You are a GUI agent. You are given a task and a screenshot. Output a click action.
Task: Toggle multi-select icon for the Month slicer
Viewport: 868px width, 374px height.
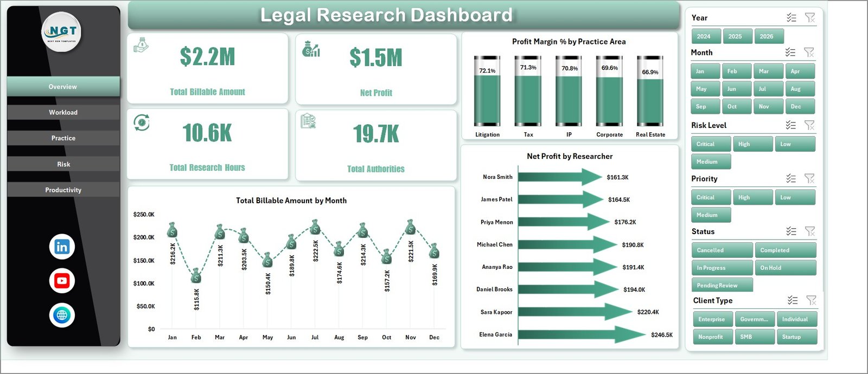[x=790, y=53]
